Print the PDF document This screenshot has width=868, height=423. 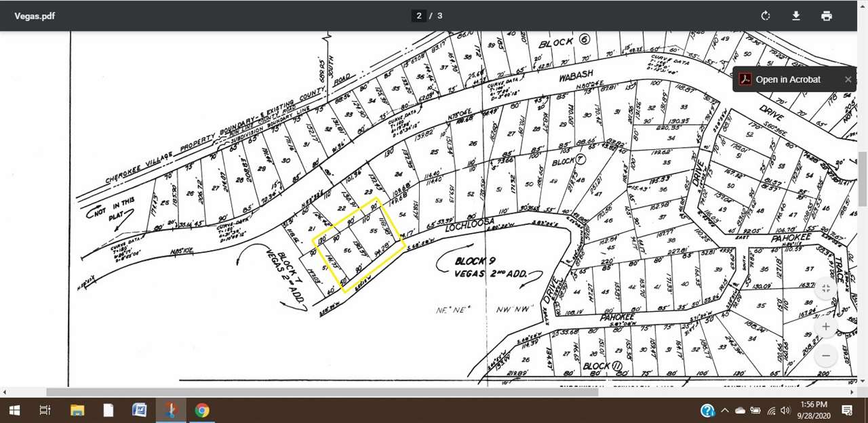click(826, 16)
